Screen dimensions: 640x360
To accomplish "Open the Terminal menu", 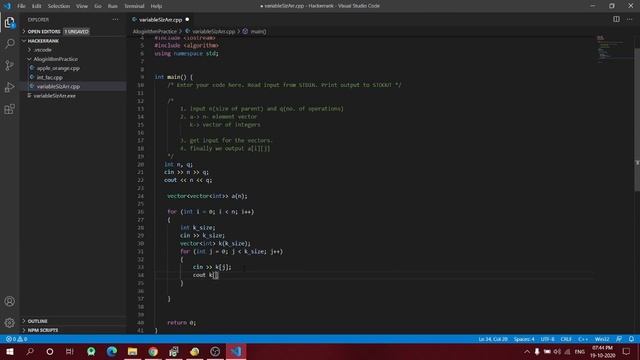I will pyautogui.click(x=134, y=6).
